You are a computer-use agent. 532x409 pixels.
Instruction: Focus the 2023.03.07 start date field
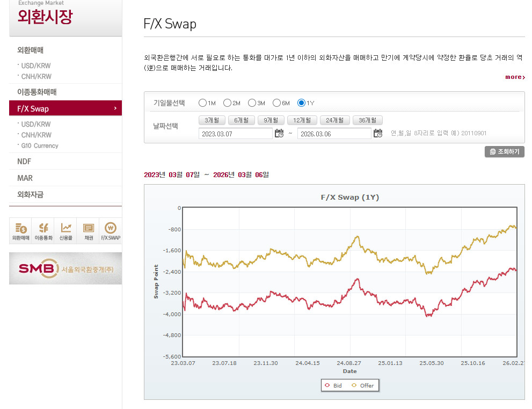[x=236, y=134]
